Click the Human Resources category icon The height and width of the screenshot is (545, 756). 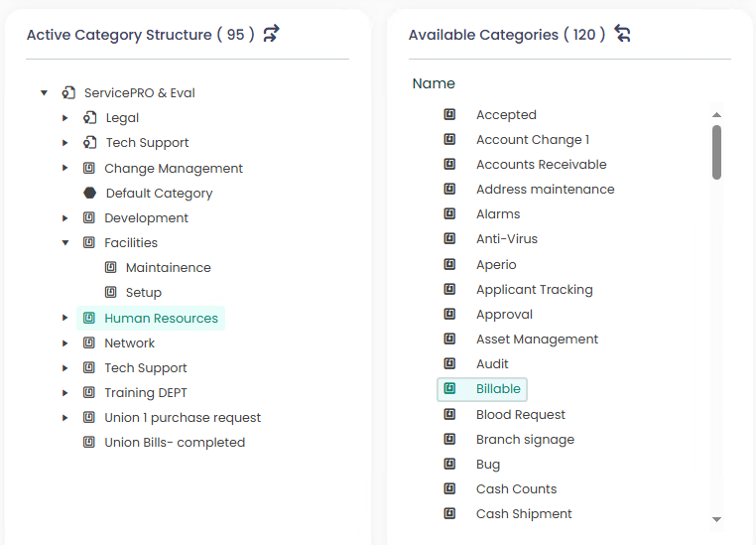tap(89, 319)
